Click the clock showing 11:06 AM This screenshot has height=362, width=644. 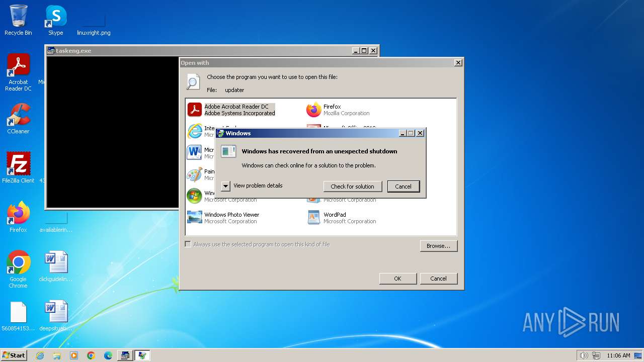[x=618, y=355]
